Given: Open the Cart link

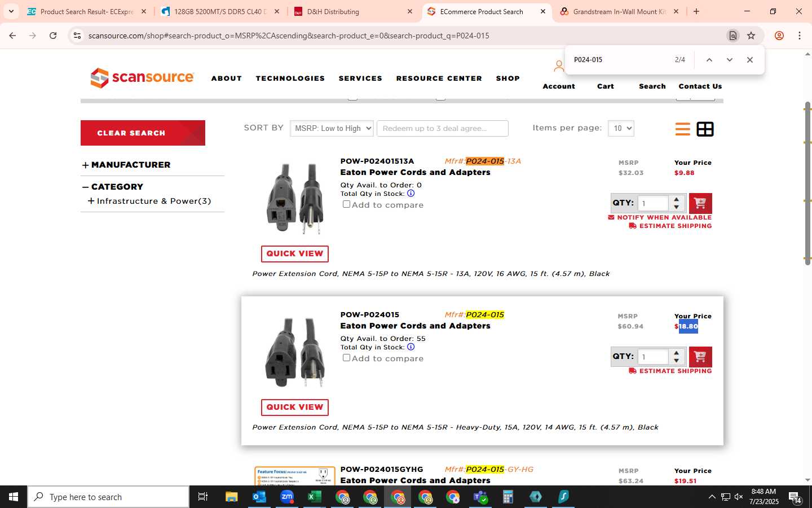Looking at the screenshot, I should (x=606, y=86).
